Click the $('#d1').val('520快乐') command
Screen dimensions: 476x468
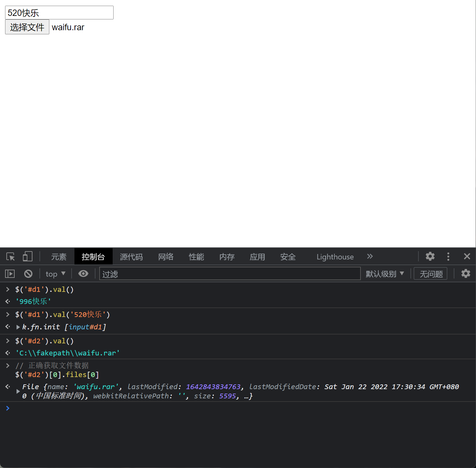63,314
